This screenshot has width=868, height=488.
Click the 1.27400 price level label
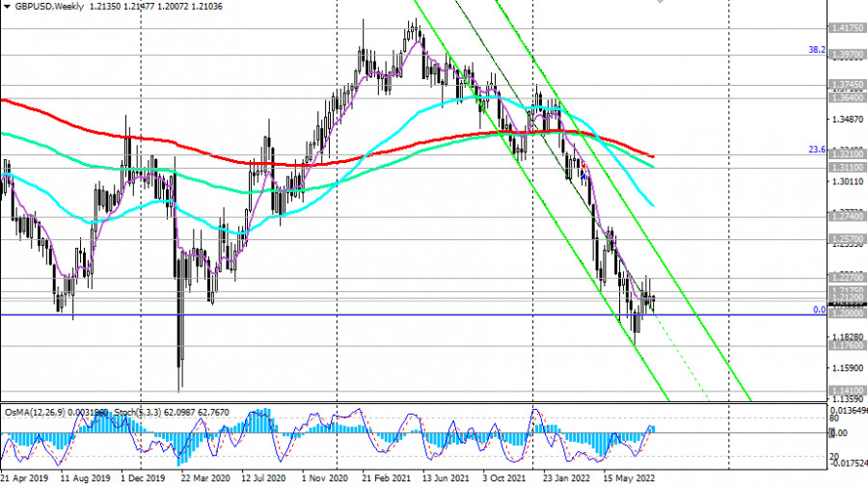846,216
